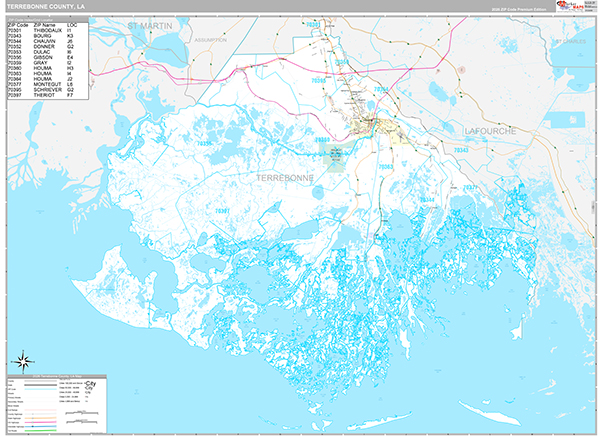The height and width of the screenshot is (436, 600).
Task: Click the 'ZIP Code Index/Grid Locator' box header
Action: point(48,19)
